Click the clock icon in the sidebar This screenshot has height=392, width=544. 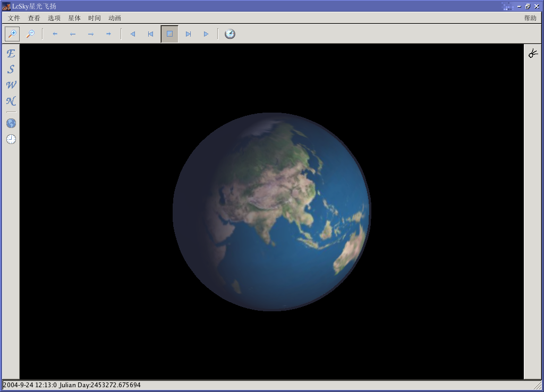click(11, 139)
